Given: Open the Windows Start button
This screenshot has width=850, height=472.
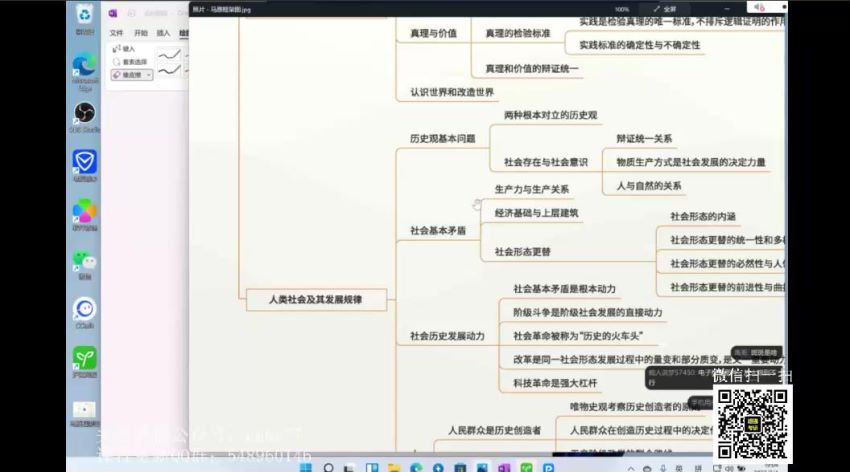Looking at the screenshot, I should (x=306, y=468).
